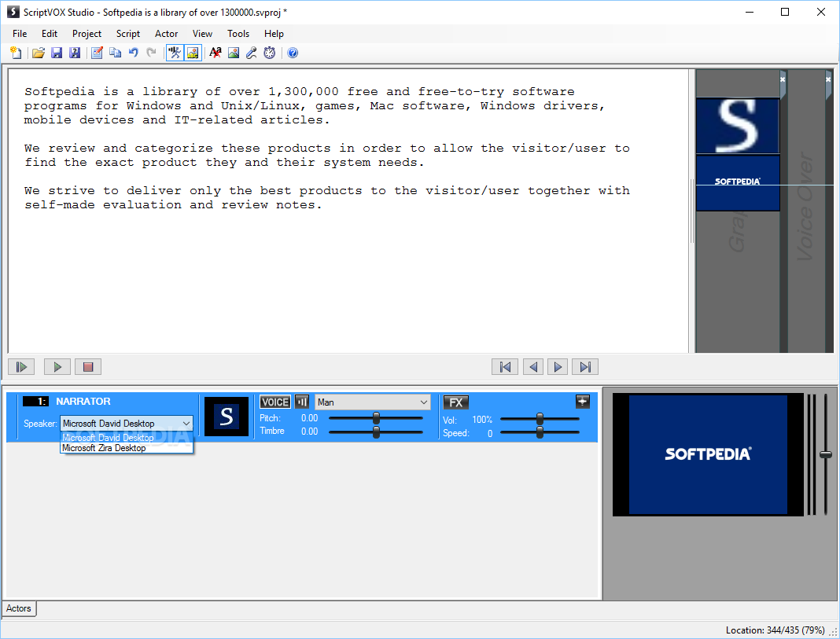This screenshot has height=639, width=840.
Task: Adjust the Speed slider
Action: (540, 432)
